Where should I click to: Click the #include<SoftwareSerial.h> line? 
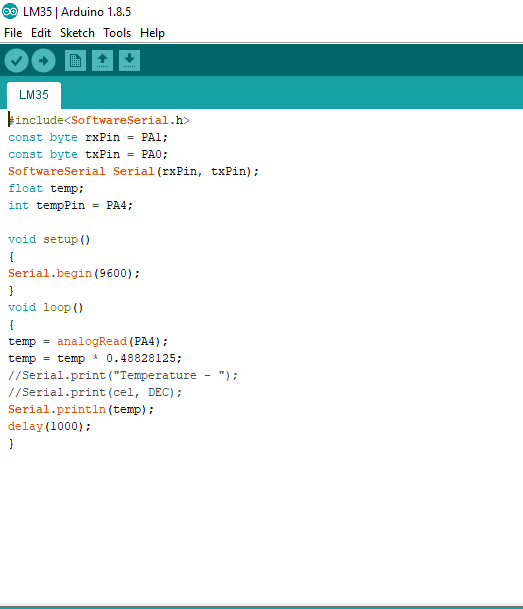(x=99, y=120)
